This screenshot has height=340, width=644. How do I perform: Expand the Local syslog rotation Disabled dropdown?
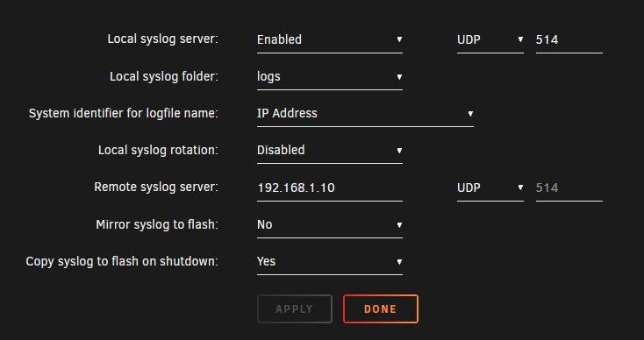(x=329, y=151)
